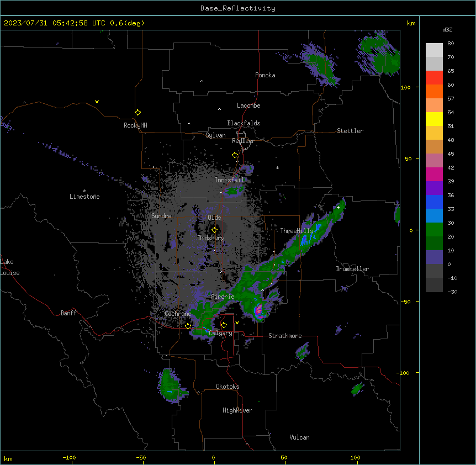
Task: Select the yellow diamond marker below Cochrane
Action: pyautogui.click(x=188, y=326)
